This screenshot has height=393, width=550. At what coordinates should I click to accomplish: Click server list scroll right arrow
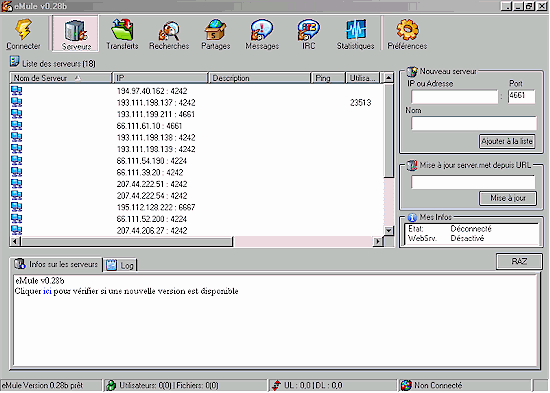(x=378, y=241)
